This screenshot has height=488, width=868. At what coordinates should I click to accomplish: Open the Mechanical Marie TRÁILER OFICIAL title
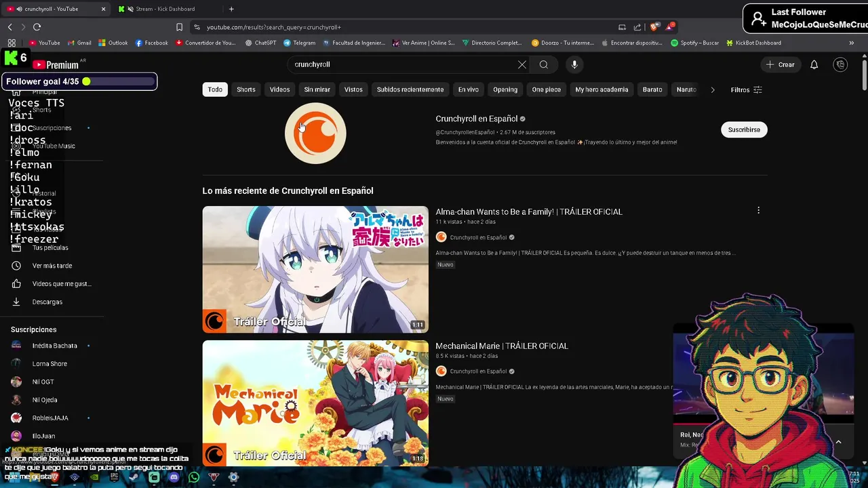coord(502,346)
